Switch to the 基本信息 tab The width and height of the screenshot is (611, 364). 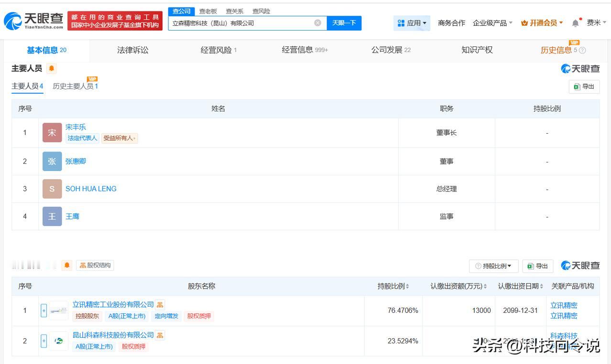(47, 50)
